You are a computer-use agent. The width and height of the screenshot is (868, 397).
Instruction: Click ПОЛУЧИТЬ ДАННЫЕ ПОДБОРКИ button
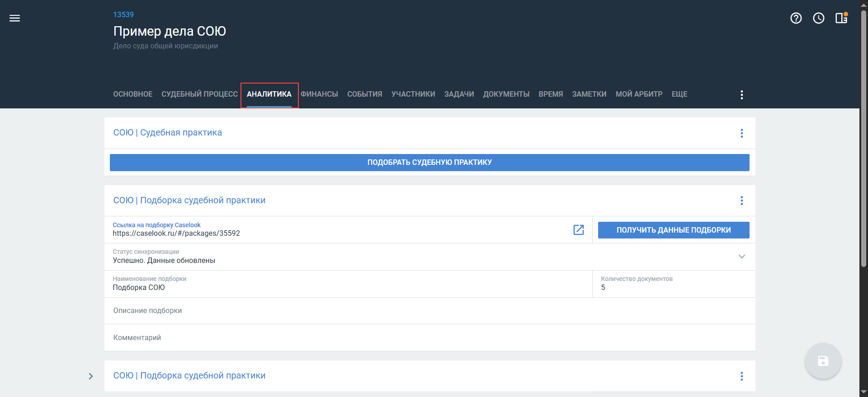(673, 230)
